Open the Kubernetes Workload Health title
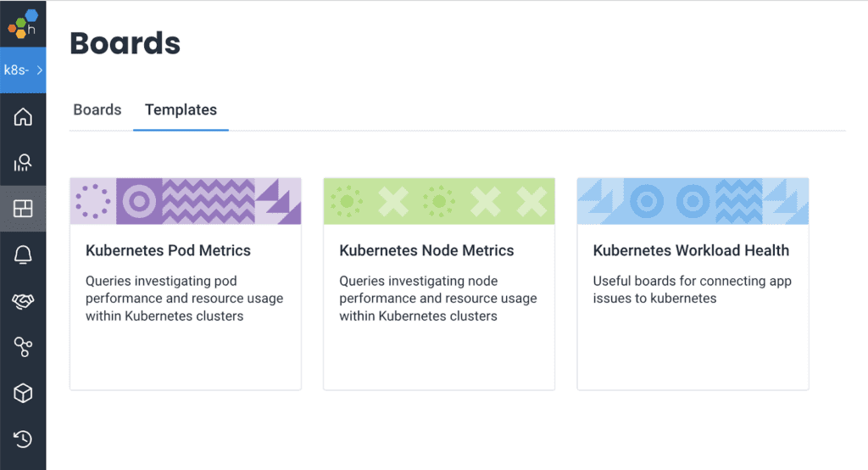The width and height of the screenshot is (868, 470). [x=691, y=251]
